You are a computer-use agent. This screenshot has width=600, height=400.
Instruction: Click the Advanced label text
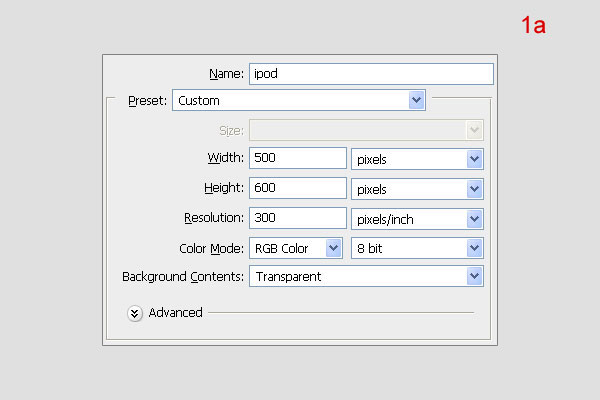coord(175,313)
